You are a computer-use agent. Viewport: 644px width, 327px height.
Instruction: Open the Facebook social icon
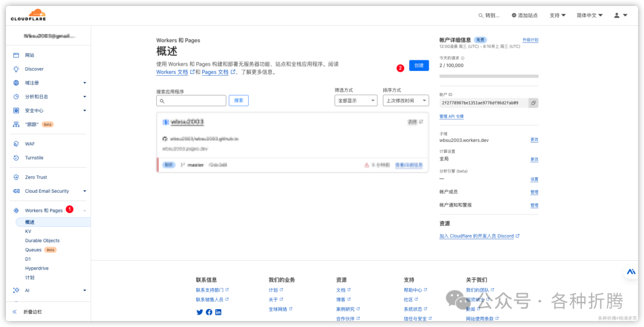pos(209,312)
